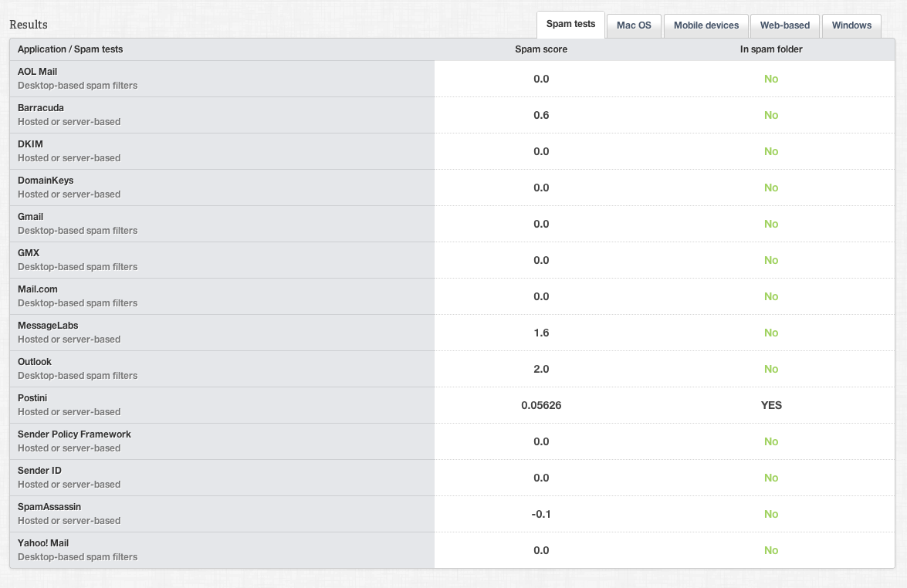Select the Postini row name

click(32, 397)
